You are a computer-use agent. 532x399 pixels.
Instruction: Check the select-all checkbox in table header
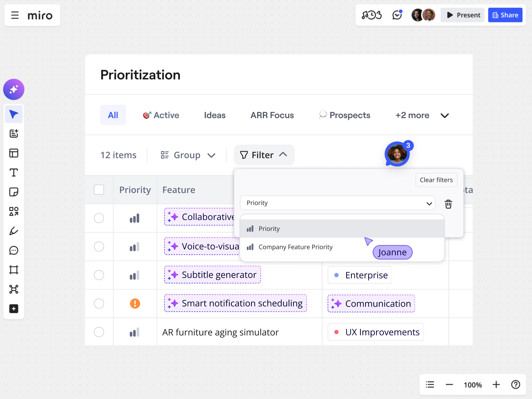tap(99, 190)
